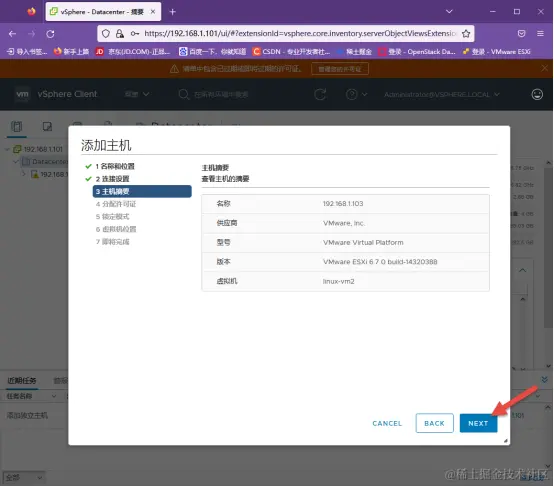Click the virtual machine value linux-vm2
The image size is (554, 486).
pos(338,281)
